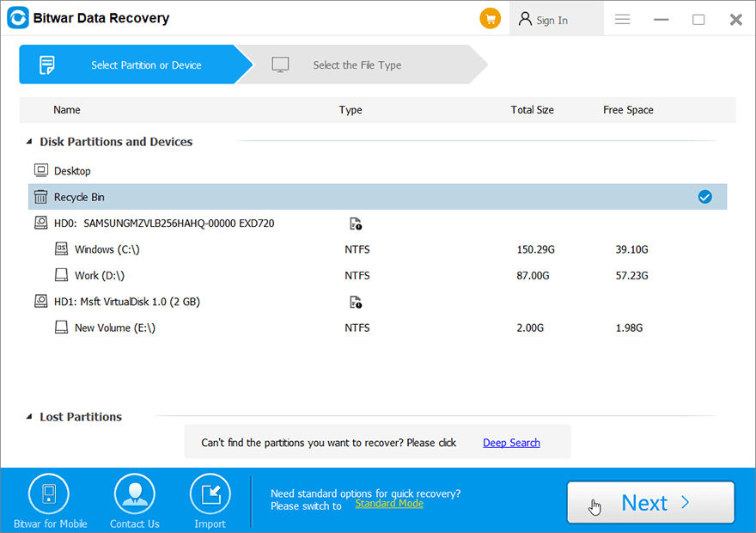Click the Bitwar Data Recovery logo icon
Viewport: 756px width, 533px height.
(17, 17)
